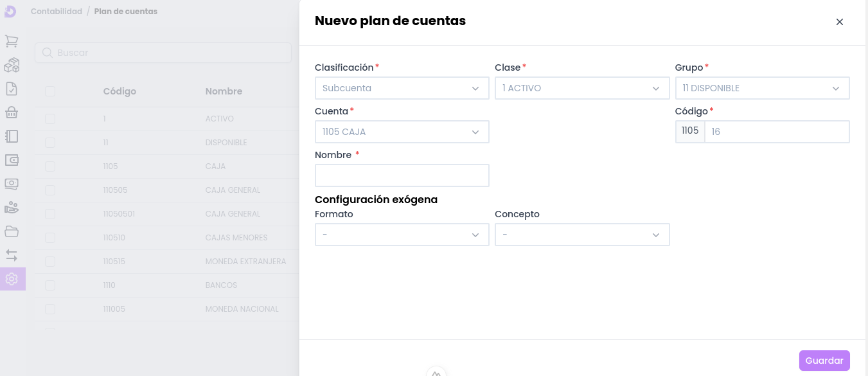Click the Contabilidad breadcrumb link
The width and height of the screenshot is (868, 376).
(x=57, y=12)
